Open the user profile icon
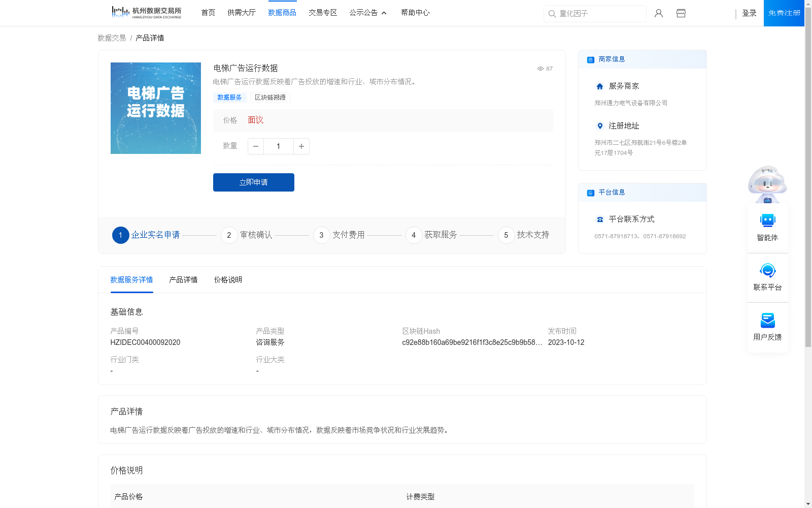 click(x=659, y=13)
